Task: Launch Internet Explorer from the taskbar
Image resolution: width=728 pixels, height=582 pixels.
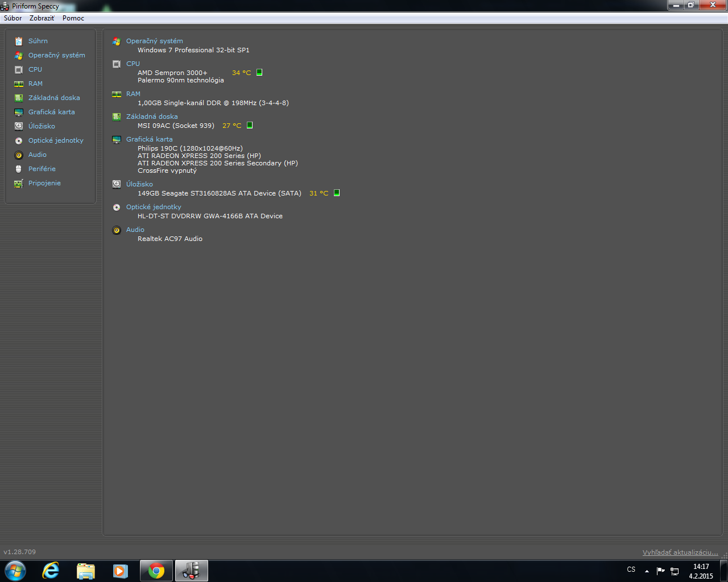Action: [x=51, y=571]
